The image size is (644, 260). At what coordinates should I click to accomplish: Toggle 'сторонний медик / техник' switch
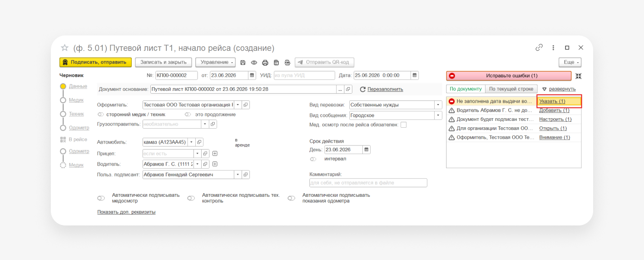pos(101,115)
